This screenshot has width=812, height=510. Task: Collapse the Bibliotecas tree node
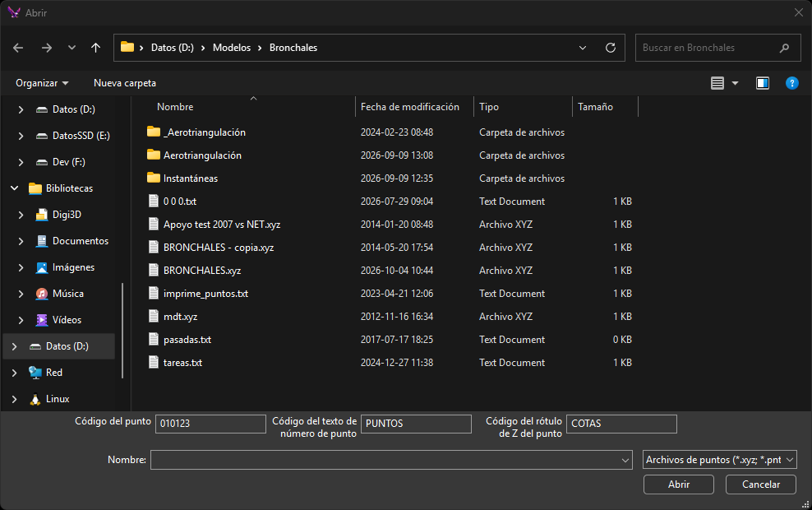pos(15,188)
